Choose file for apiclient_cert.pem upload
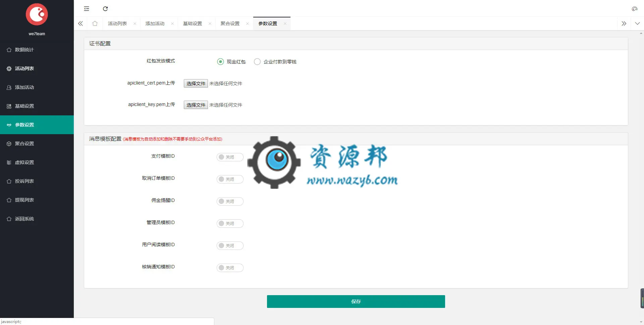Image resolution: width=644 pixels, height=325 pixels. 196,84
